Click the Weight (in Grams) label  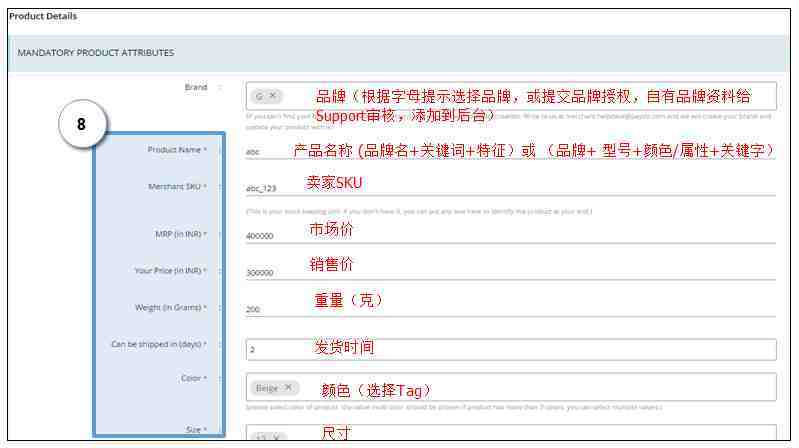point(171,307)
